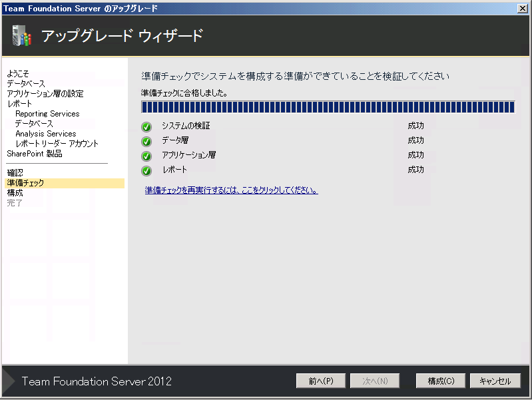Click the 前へ(P) button
The width and height of the screenshot is (532, 400).
point(321,381)
